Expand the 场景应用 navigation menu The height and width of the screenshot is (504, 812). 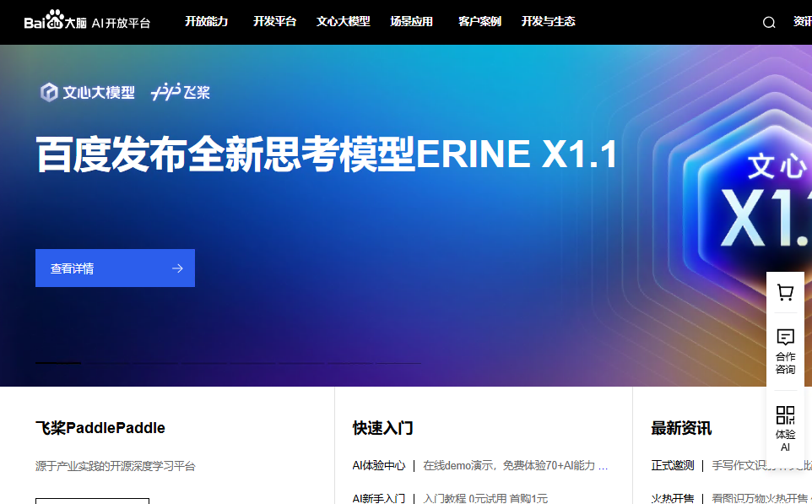point(411,22)
